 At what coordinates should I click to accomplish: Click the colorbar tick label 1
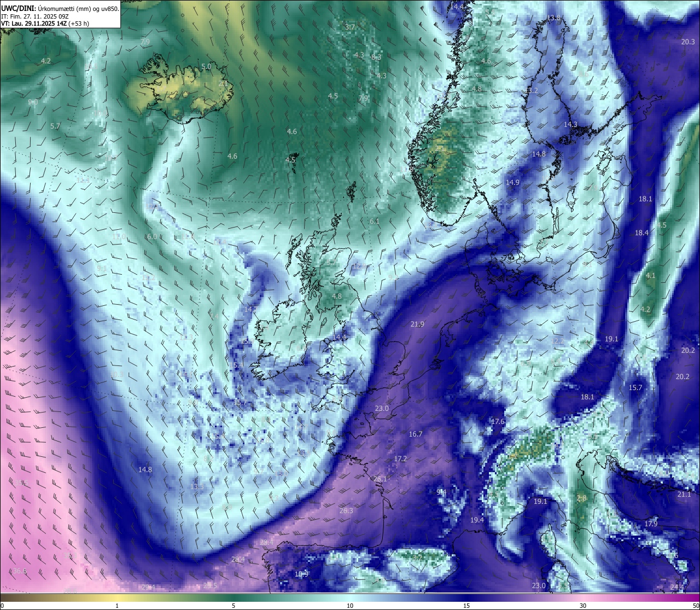point(117,606)
